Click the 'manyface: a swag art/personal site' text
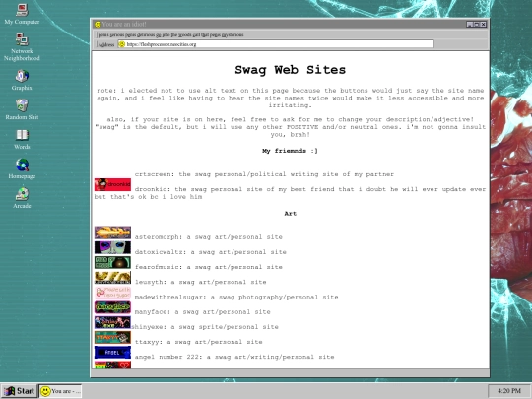The height and width of the screenshot is (399, 532). pos(203,311)
